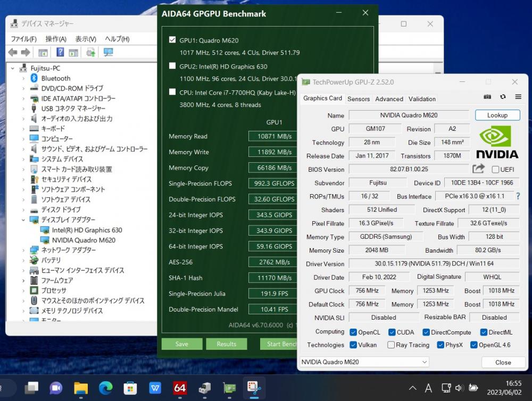Expand the Bluetooth node in Device Manager
The image size is (532, 401).
pos(23,78)
